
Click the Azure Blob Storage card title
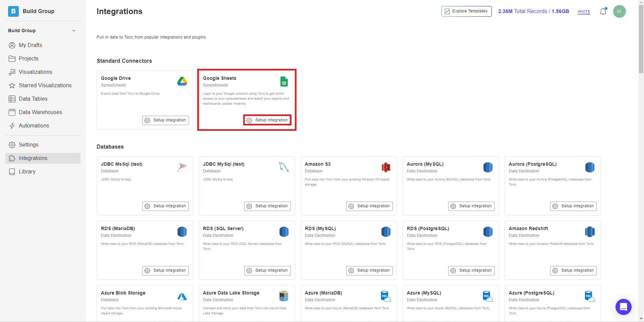[123, 293]
